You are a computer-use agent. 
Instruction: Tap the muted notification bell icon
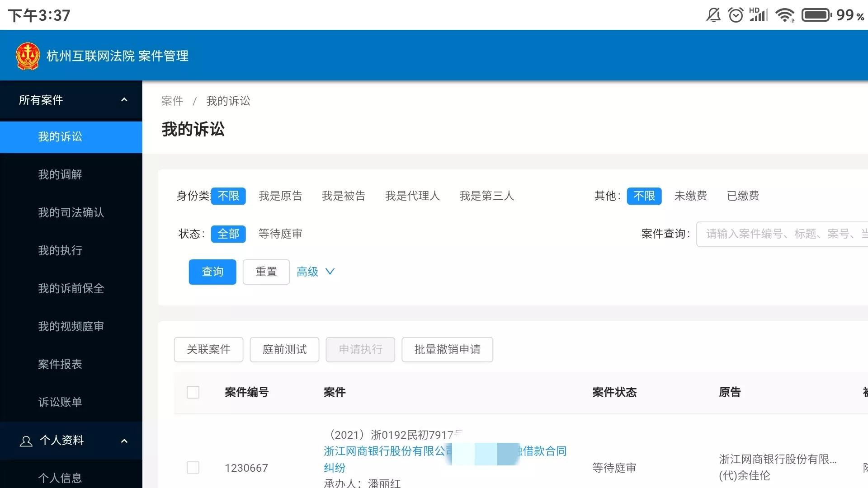[713, 15]
